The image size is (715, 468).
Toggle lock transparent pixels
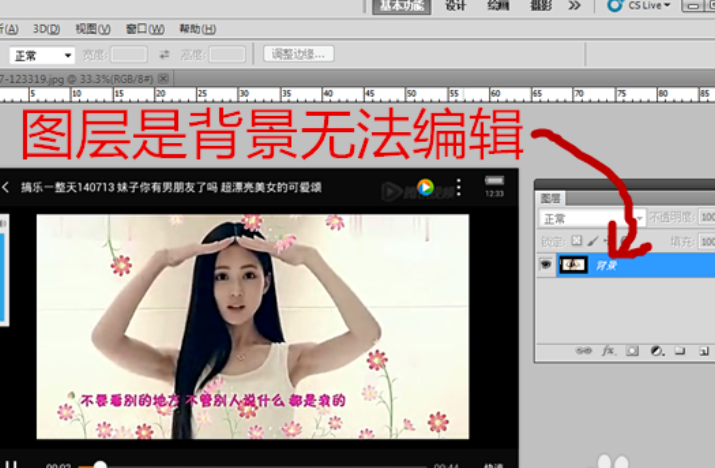tap(577, 241)
